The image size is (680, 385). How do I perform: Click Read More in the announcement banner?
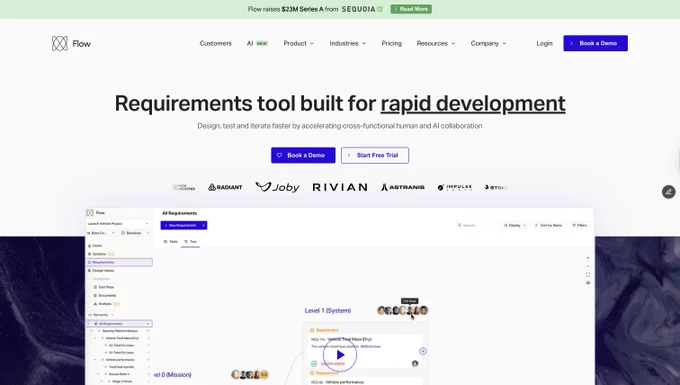(x=411, y=9)
